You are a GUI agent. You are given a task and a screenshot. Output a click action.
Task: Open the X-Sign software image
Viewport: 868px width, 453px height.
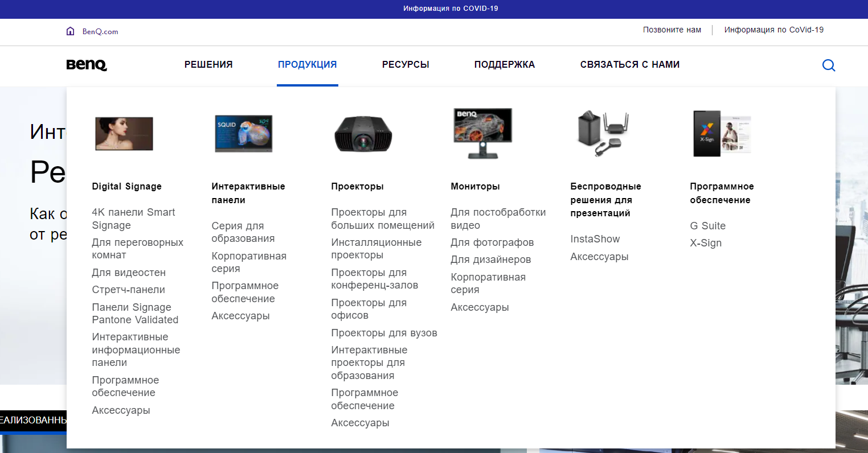[x=722, y=134]
